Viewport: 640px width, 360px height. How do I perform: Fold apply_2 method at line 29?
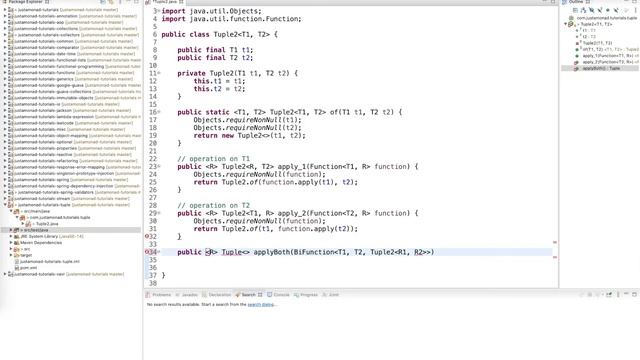click(x=159, y=213)
